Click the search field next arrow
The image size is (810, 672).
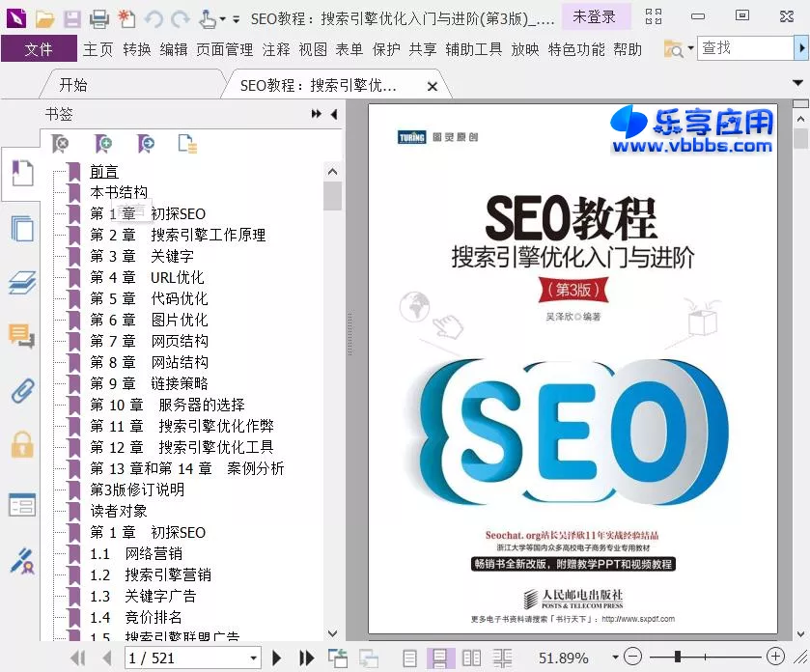[801, 48]
